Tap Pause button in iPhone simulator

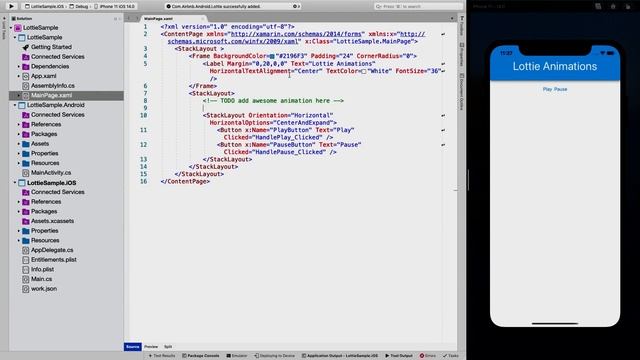pos(560,89)
